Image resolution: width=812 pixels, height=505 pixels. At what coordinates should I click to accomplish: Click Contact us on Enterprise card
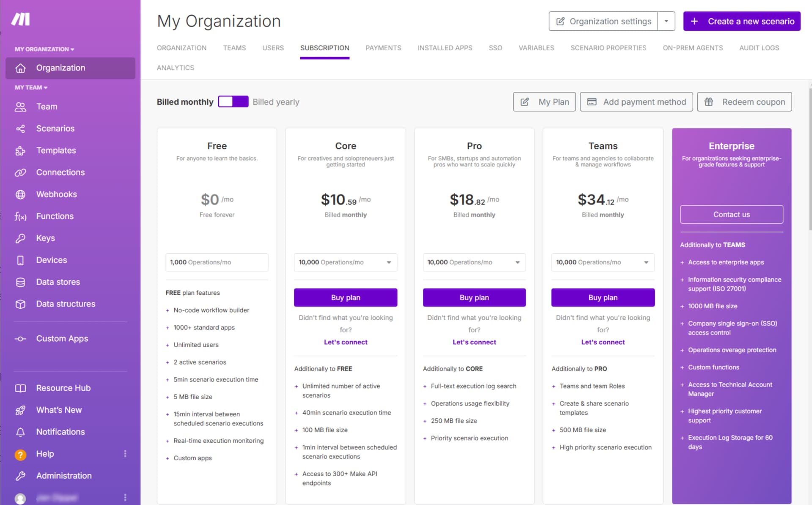tap(731, 214)
